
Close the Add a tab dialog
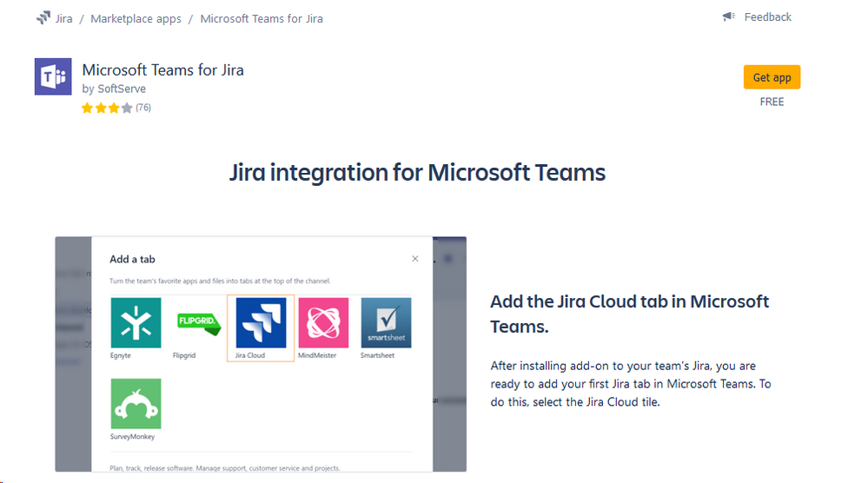415,258
